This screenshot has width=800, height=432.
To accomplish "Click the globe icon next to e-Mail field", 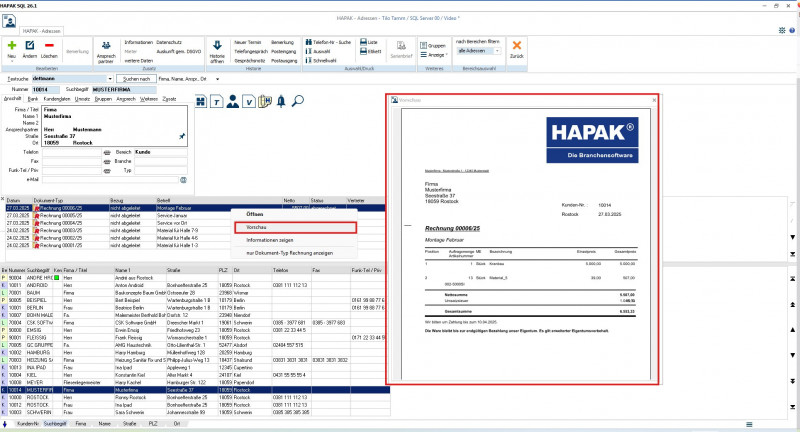I will tap(183, 180).
